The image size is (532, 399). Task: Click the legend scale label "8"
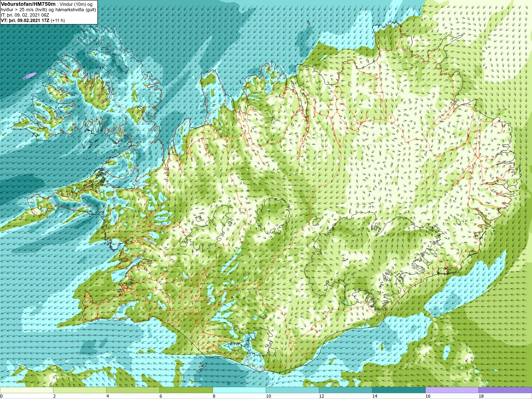214,396
